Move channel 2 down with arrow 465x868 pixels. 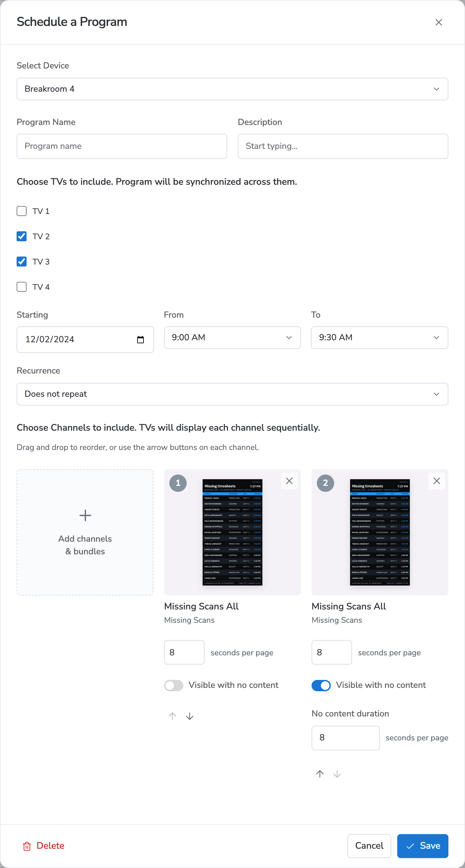(x=337, y=774)
